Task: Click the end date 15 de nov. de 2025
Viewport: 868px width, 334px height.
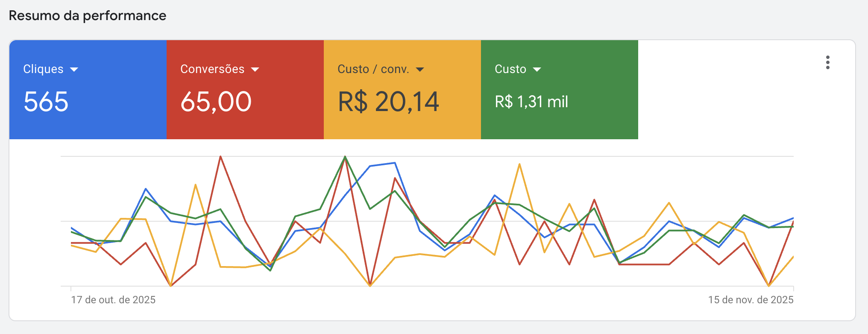Action: click(x=751, y=300)
